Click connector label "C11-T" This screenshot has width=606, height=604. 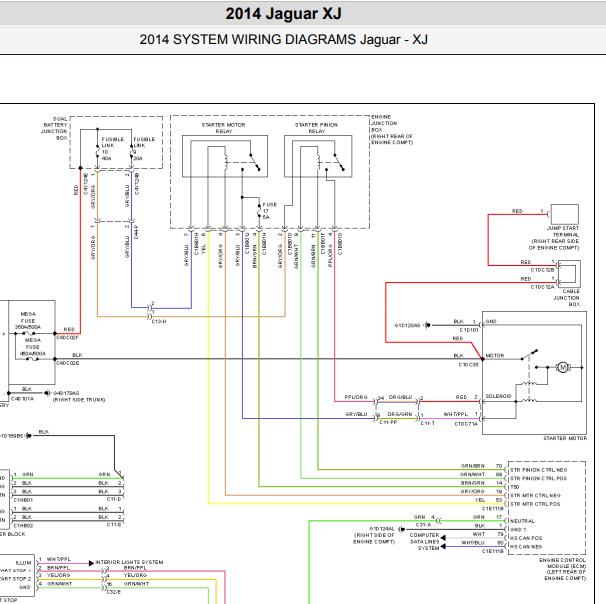tap(427, 424)
